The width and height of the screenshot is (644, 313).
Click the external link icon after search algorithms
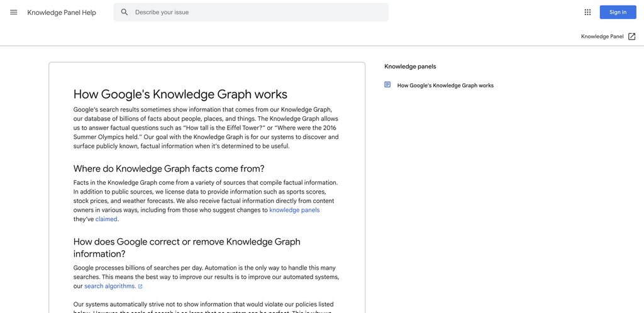pos(140,287)
